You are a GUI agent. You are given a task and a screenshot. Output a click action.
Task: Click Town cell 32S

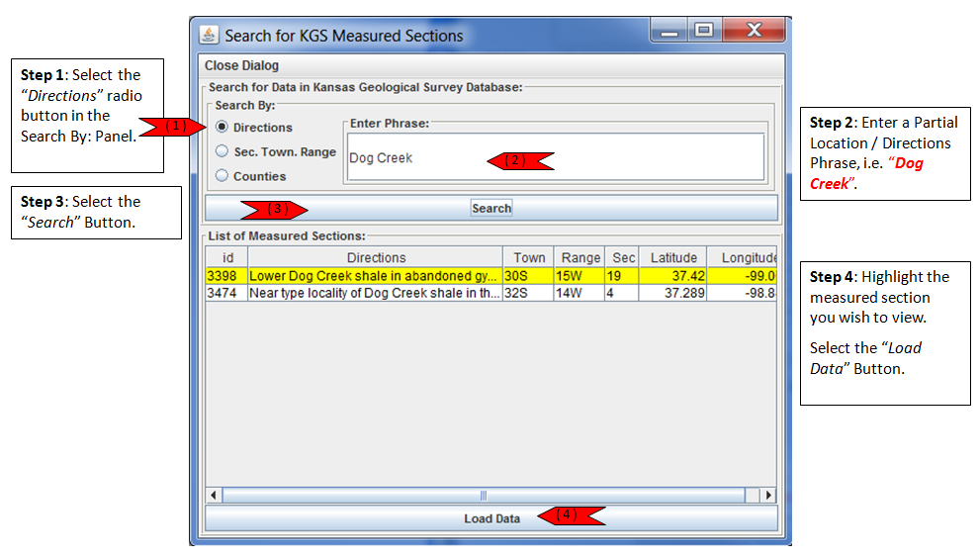pos(529,293)
